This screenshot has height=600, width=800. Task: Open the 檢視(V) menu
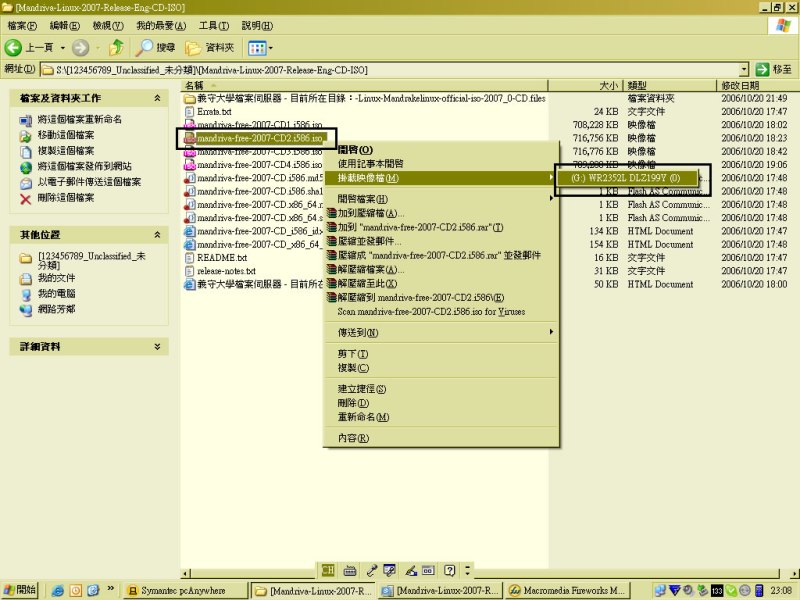108,26
